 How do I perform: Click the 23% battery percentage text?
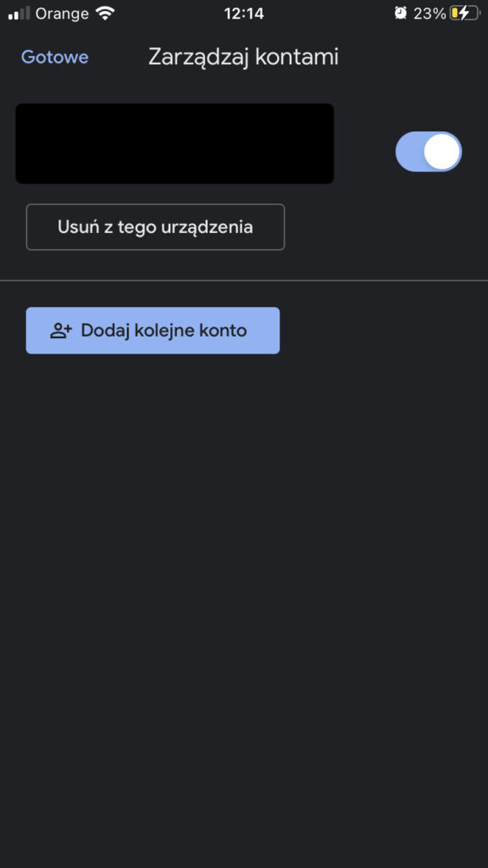pyautogui.click(x=434, y=13)
